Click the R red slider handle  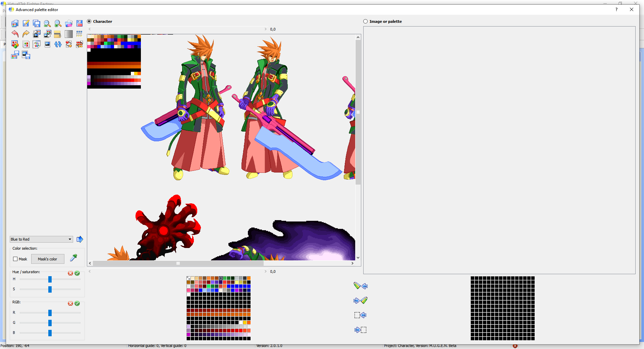coord(50,313)
